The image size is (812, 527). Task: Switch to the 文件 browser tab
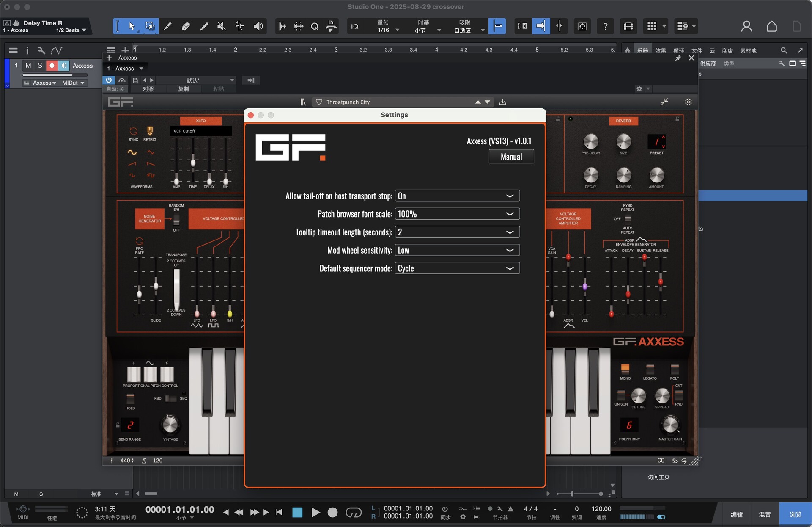tap(697, 50)
